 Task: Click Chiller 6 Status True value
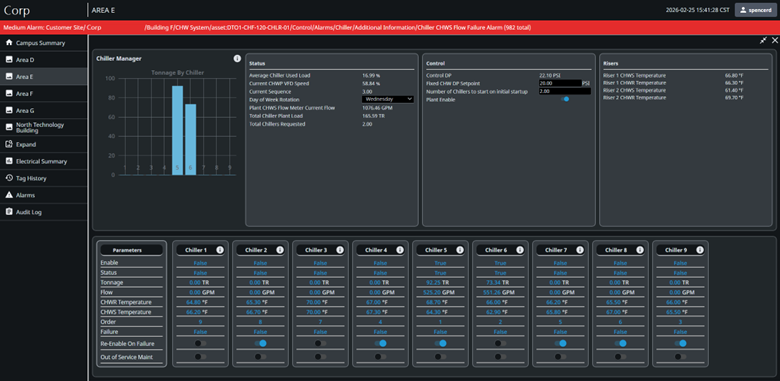500,273
